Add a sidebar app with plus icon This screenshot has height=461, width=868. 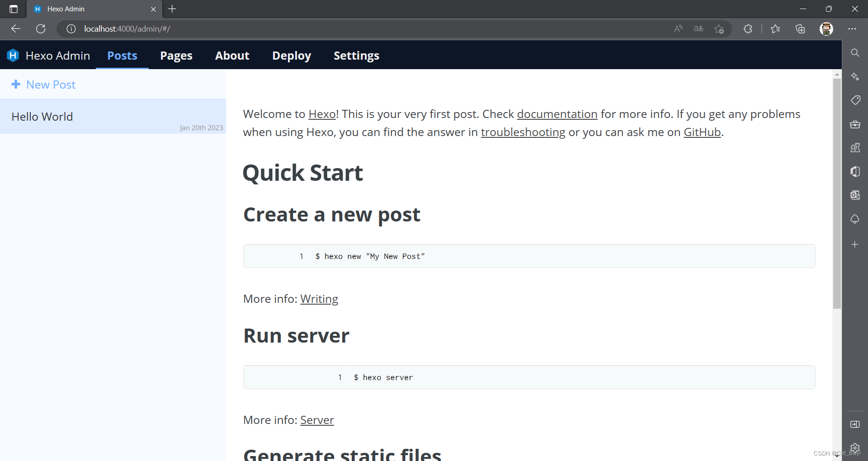tap(855, 245)
